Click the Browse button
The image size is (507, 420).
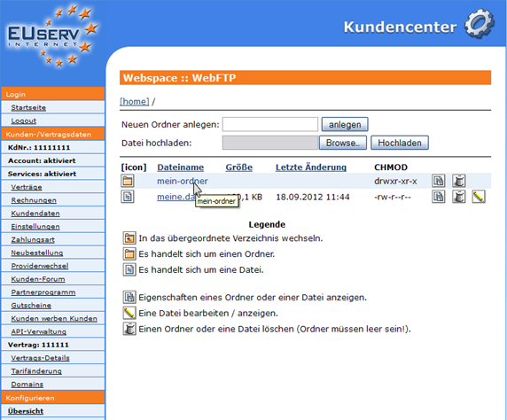pos(343,143)
